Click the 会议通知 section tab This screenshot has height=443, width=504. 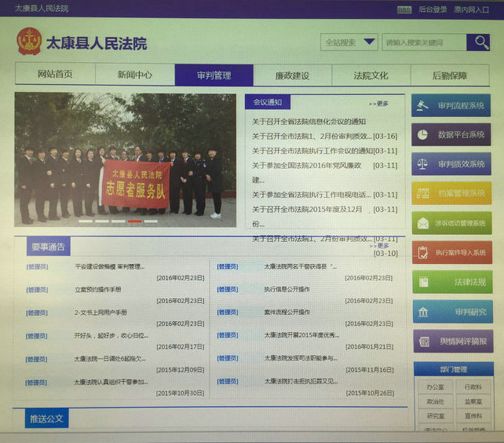tap(268, 102)
